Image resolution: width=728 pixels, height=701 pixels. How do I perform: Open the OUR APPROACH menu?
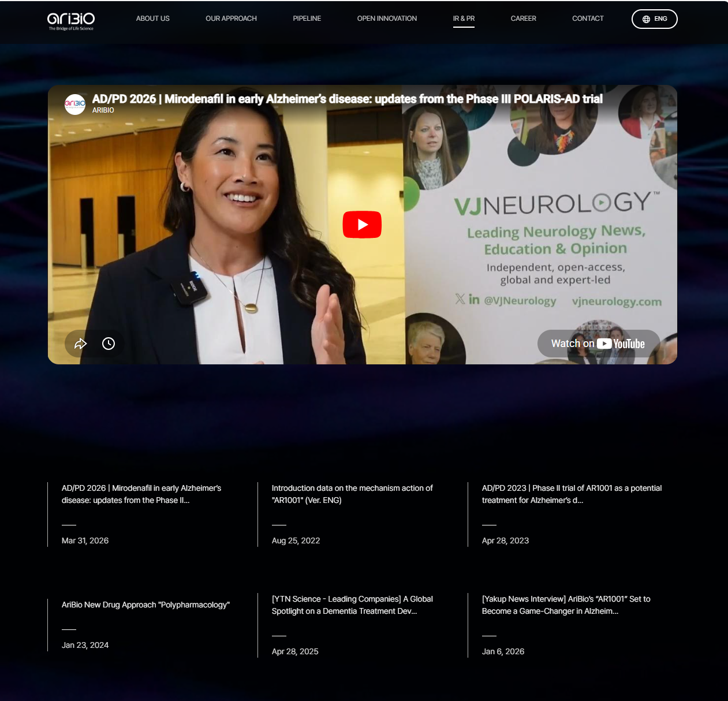point(231,18)
